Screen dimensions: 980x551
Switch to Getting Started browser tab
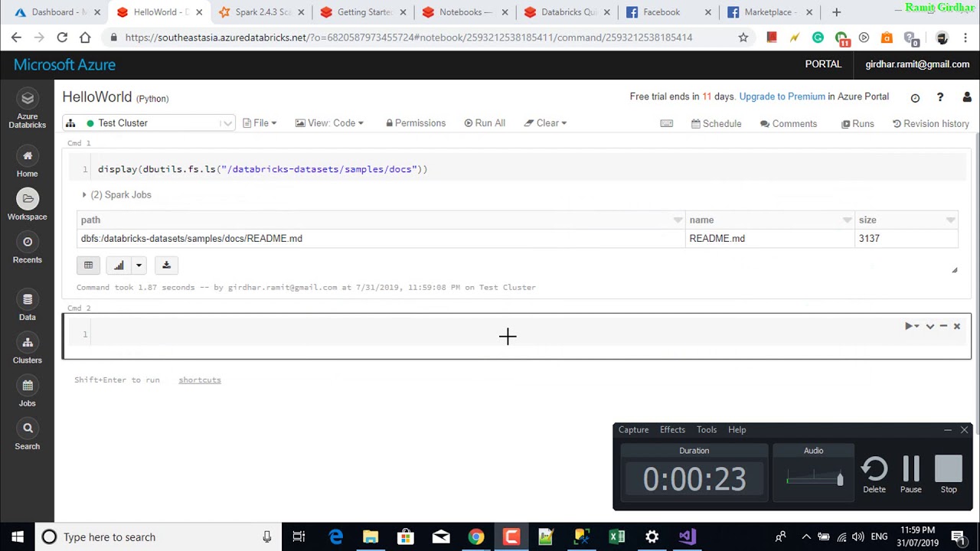(x=363, y=12)
